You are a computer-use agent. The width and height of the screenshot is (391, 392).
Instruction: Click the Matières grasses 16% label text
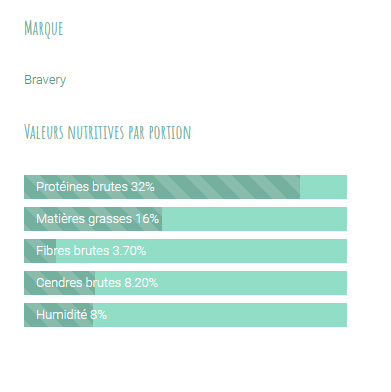click(97, 219)
